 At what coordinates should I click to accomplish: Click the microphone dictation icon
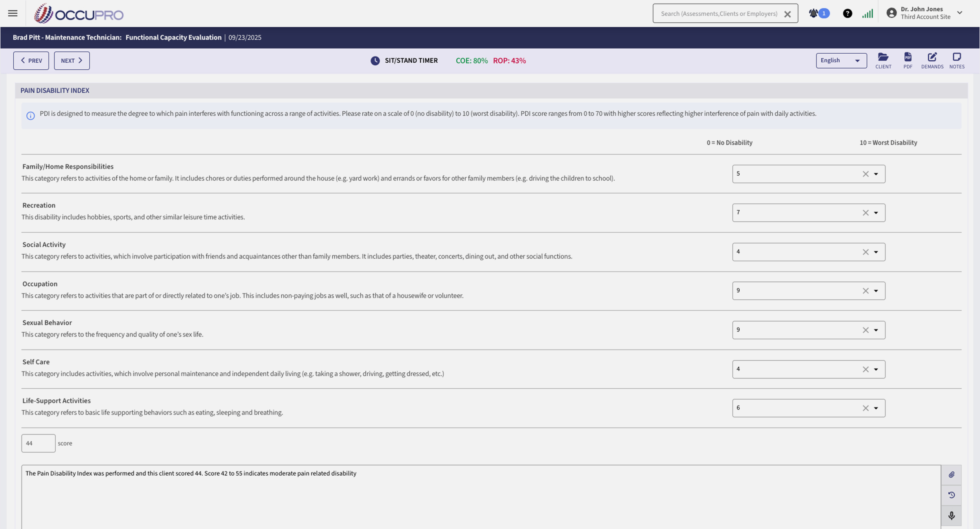tap(951, 515)
